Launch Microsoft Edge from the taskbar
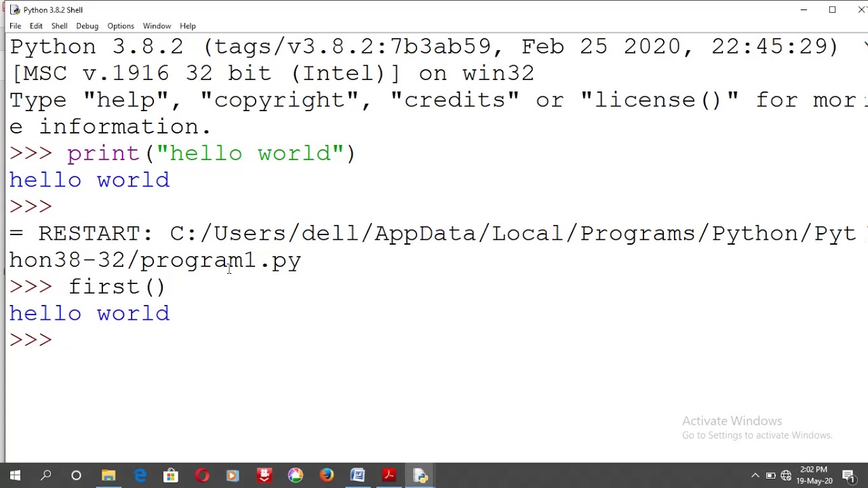 tap(140, 476)
